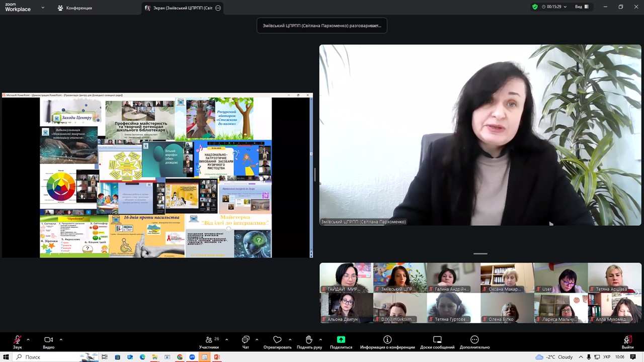
Task: Turn on camera with the Видео button
Action: [x=48, y=340]
